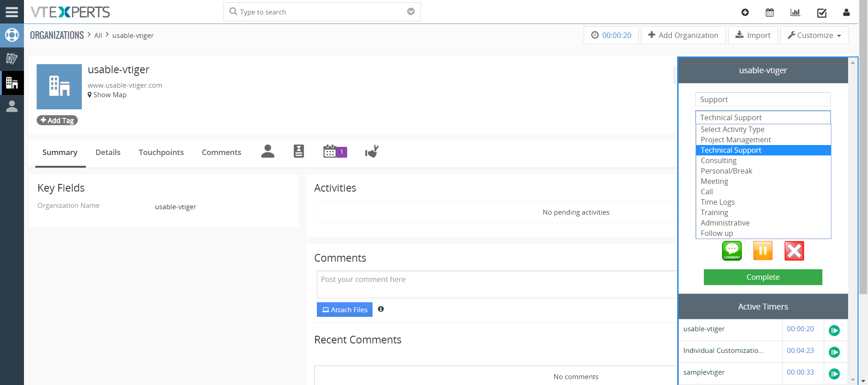
Task: Click the attach files info icon
Action: 381,309
